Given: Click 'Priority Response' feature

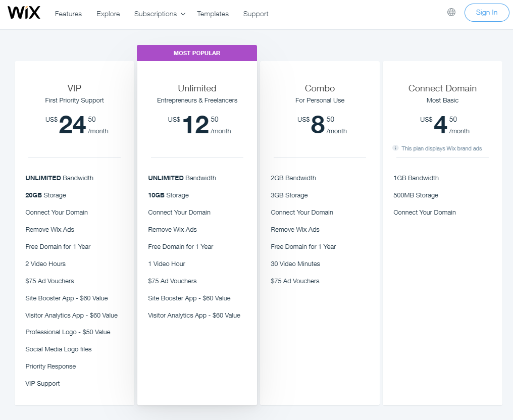Looking at the screenshot, I should coord(50,366).
